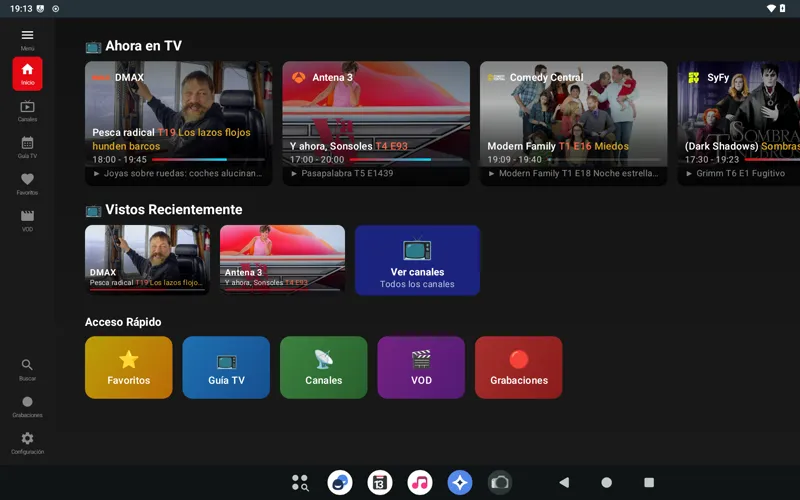The image size is (800, 500).
Task: Open the blue sparkle assistant app in taskbar
Action: (x=460, y=483)
